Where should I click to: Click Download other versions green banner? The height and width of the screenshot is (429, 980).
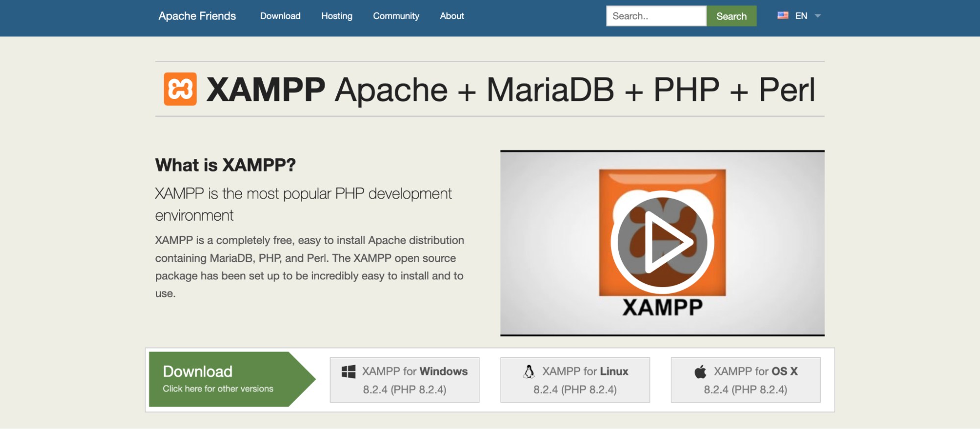point(232,379)
